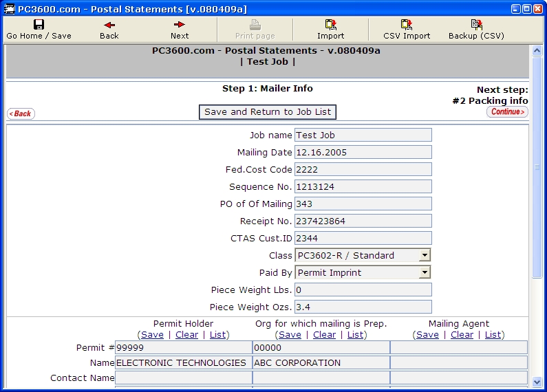
Task: Click the Backup (CSV) toolbar icon
Action: 476,24
